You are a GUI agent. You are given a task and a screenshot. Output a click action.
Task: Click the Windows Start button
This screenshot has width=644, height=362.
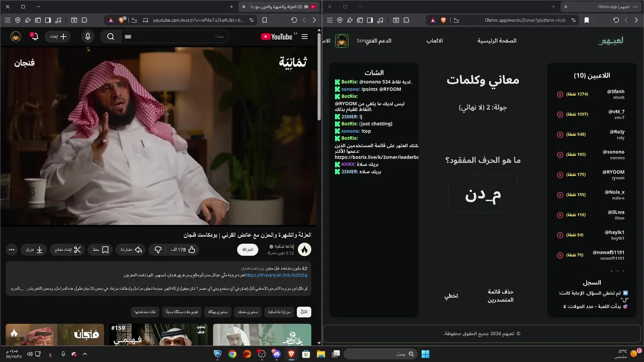coord(425,354)
